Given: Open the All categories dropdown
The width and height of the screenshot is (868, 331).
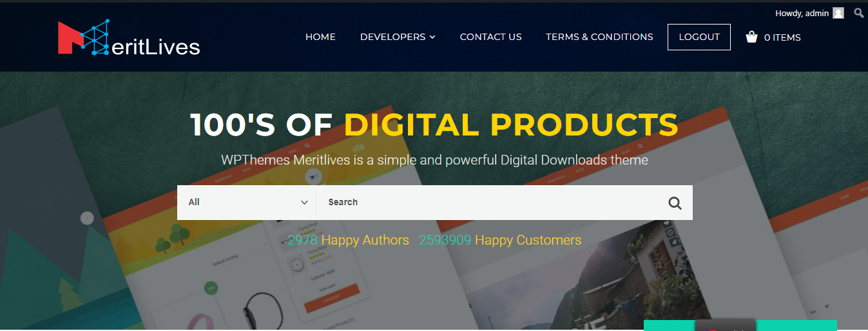Looking at the screenshot, I should (247, 203).
